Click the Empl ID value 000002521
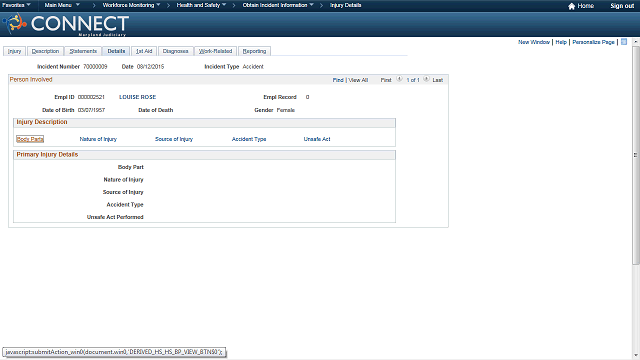640x360 pixels. point(91,97)
